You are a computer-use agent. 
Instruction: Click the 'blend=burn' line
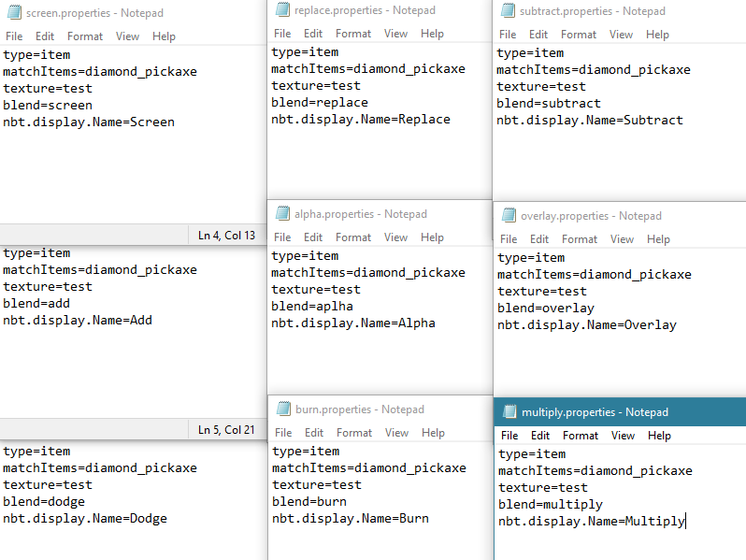309,501
